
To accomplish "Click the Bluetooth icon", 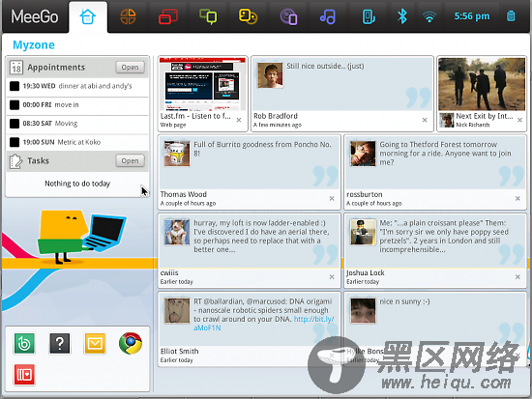I will (402, 16).
